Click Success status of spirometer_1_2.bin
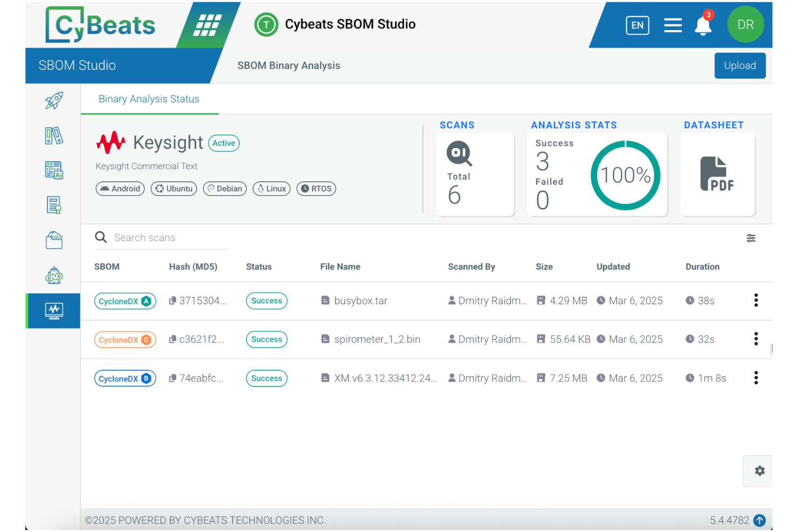This screenshot has height=532, width=798. tap(266, 340)
